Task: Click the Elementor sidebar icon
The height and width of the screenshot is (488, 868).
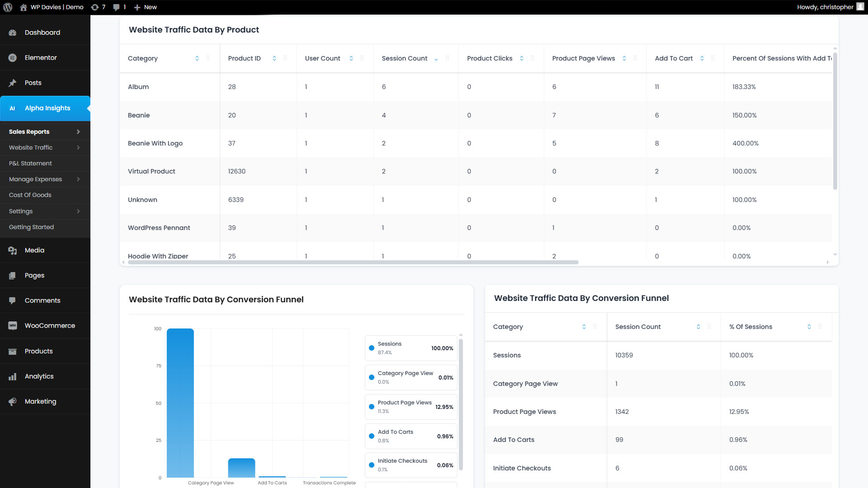Action: [x=13, y=58]
